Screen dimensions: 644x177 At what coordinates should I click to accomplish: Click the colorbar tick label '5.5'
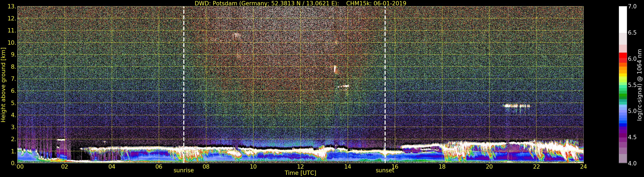(632, 85)
